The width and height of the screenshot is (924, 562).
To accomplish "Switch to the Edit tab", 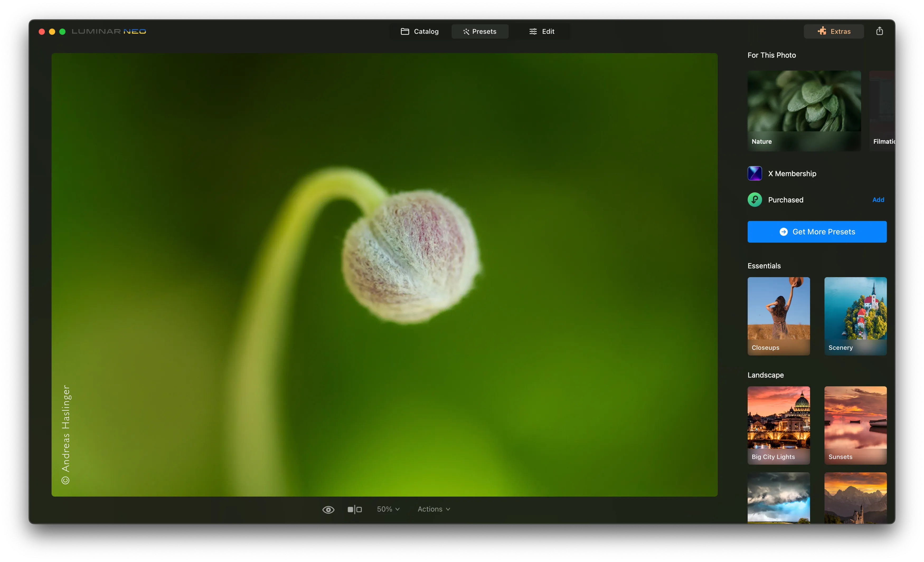I will tap(542, 31).
